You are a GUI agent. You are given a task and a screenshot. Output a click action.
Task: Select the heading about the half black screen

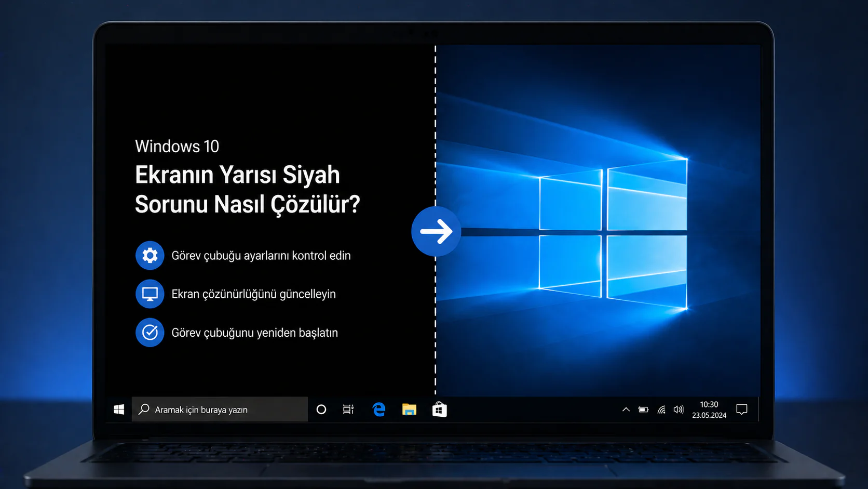[x=247, y=190]
